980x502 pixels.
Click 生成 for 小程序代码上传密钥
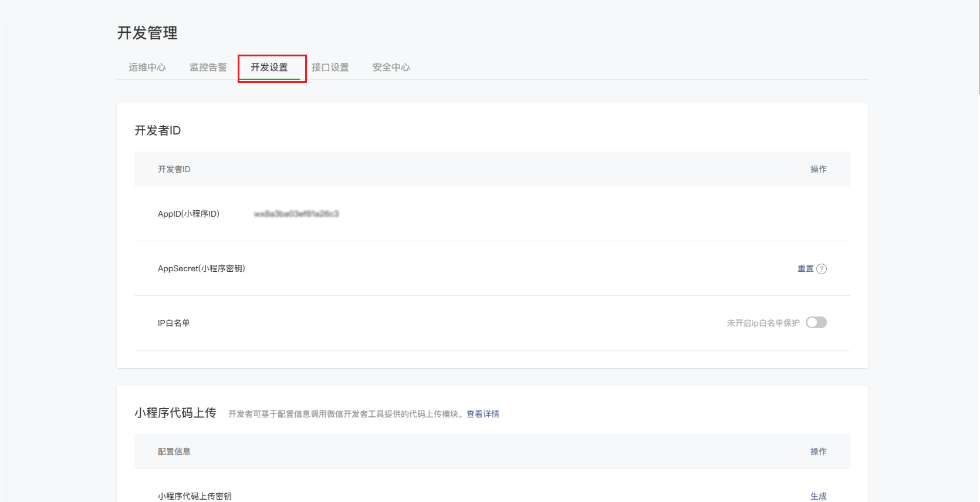tap(819, 496)
